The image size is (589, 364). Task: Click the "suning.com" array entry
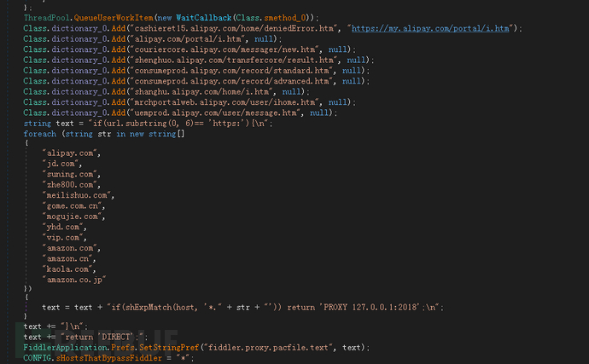71,173
